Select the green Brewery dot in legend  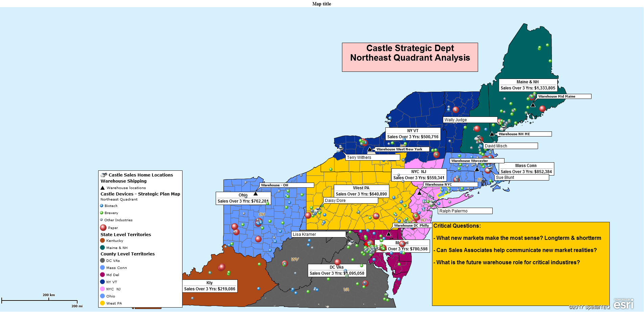pos(102,213)
